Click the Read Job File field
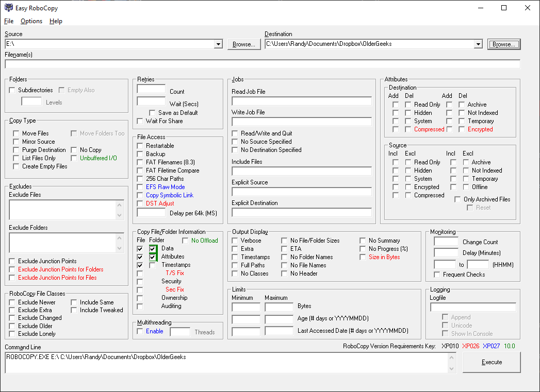 point(302,101)
